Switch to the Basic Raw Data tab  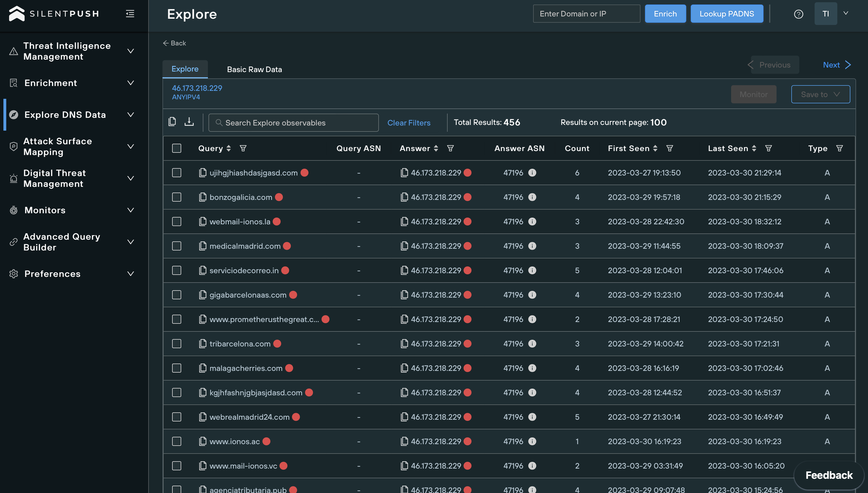pyautogui.click(x=254, y=69)
